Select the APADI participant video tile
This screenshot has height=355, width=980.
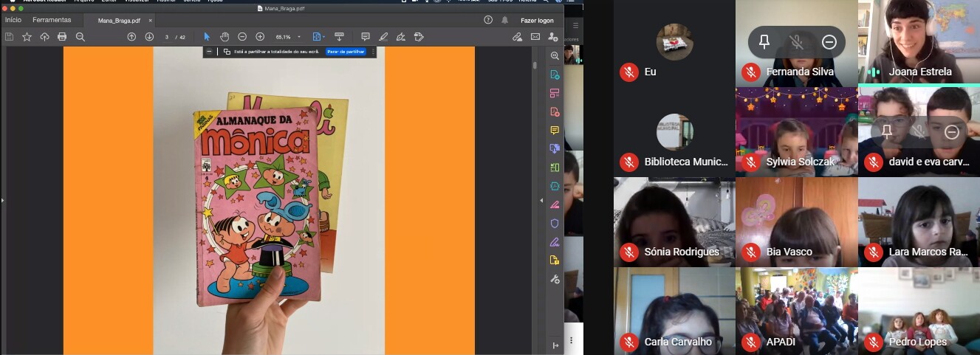pyautogui.click(x=796, y=311)
